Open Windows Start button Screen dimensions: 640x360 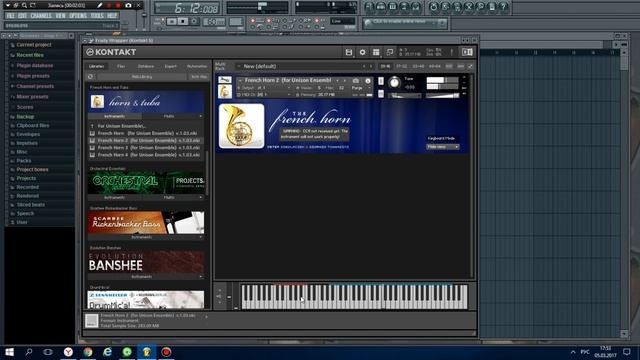(9, 352)
